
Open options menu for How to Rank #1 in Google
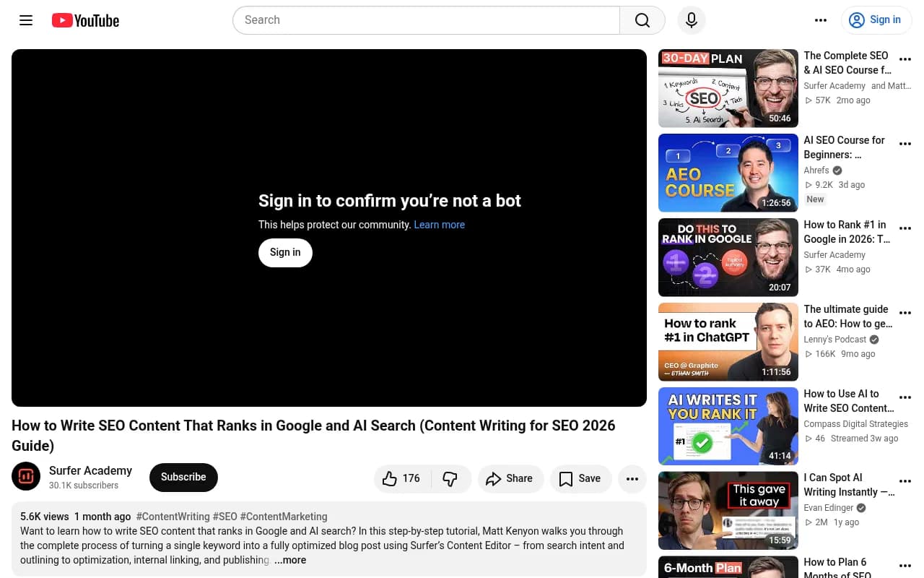point(905,228)
